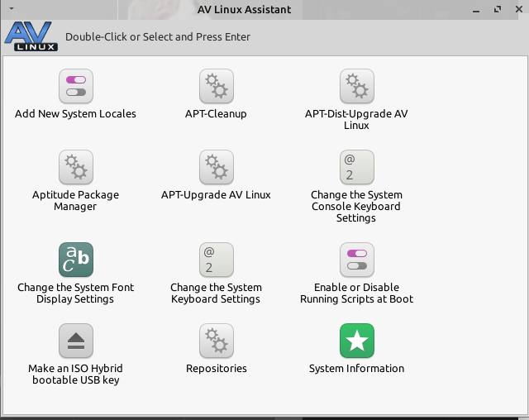Close the AV Linux Assistant window
529x420 pixels.
point(519,9)
